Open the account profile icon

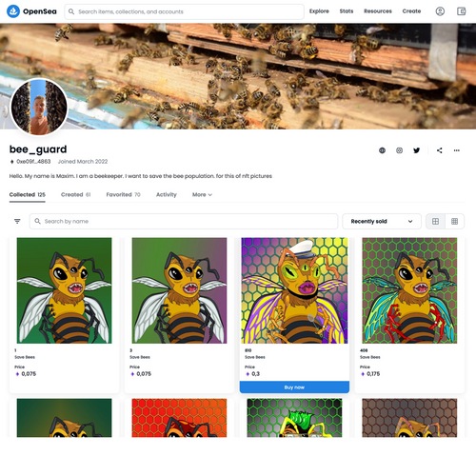[x=440, y=11]
